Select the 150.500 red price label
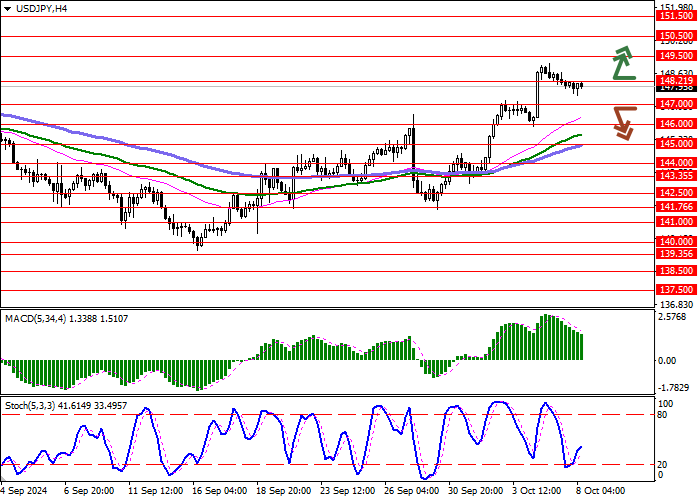This screenshot has height=500, width=700. click(x=676, y=36)
